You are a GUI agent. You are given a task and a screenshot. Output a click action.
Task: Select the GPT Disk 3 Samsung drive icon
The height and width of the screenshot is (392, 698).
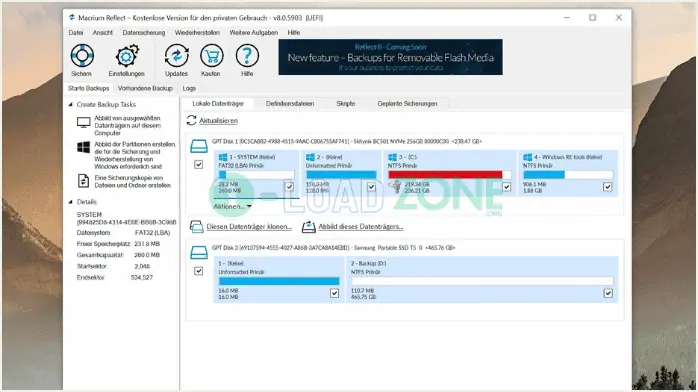pyautogui.click(x=199, y=252)
